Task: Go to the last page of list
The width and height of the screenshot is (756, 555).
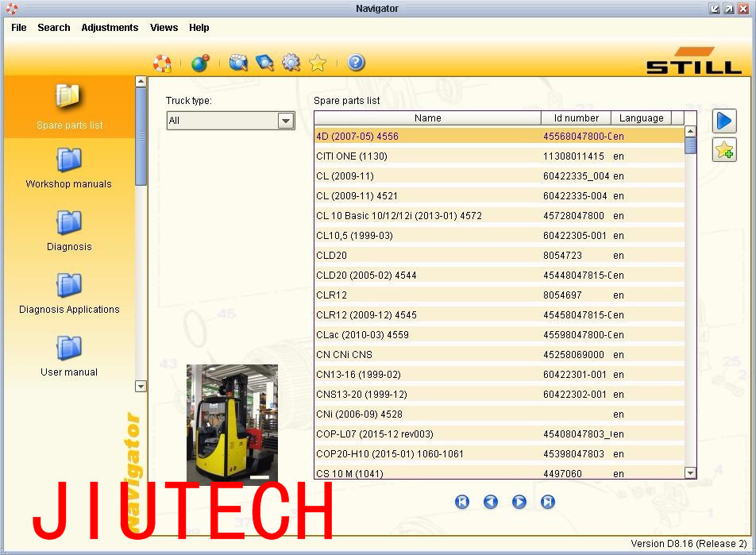Action: pos(548,502)
